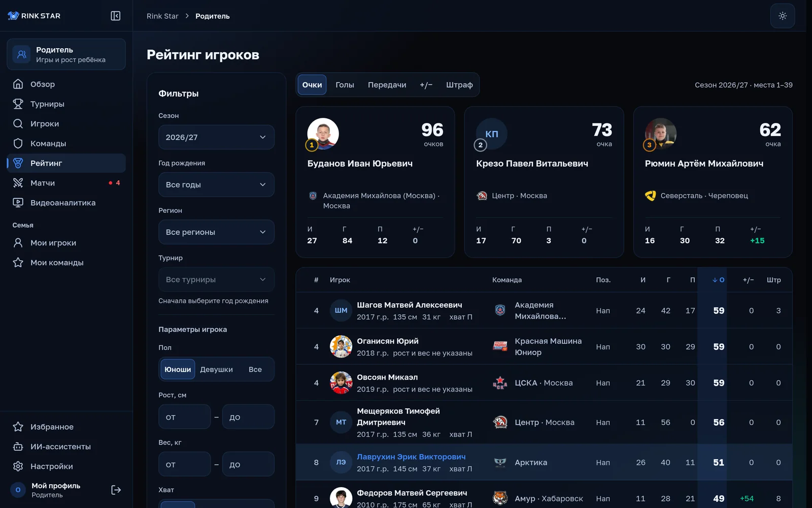This screenshot has width=812, height=508.
Task: Click Крезо Павел Витальевич КП avatar
Action: point(491,134)
